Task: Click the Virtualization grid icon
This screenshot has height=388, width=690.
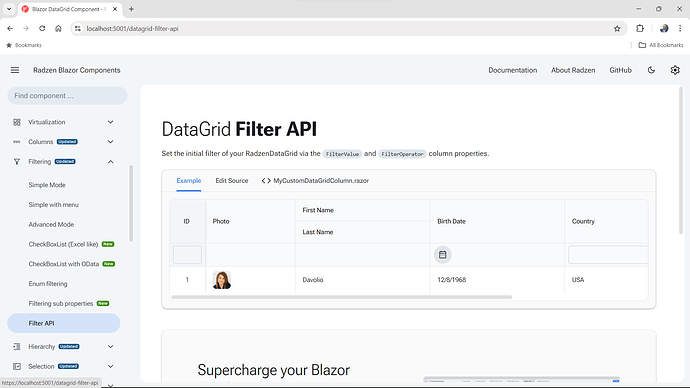Action: pos(17,122)
